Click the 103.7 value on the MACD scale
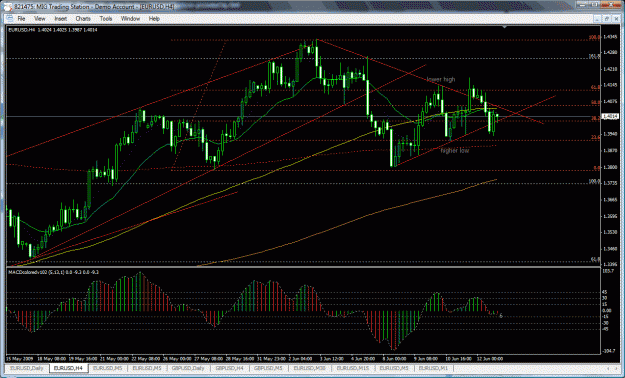 click(609, 271)
